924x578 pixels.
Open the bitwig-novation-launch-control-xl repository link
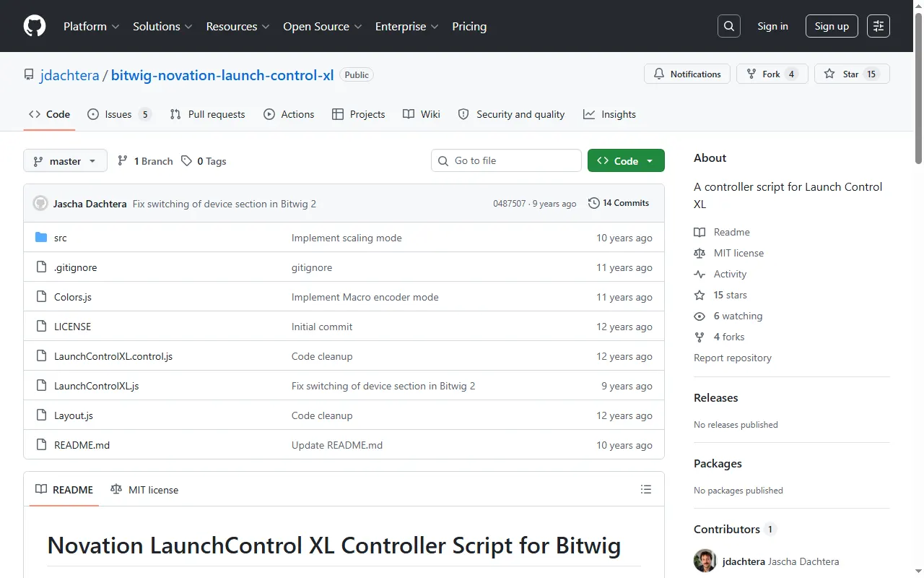tap(222, 75)
